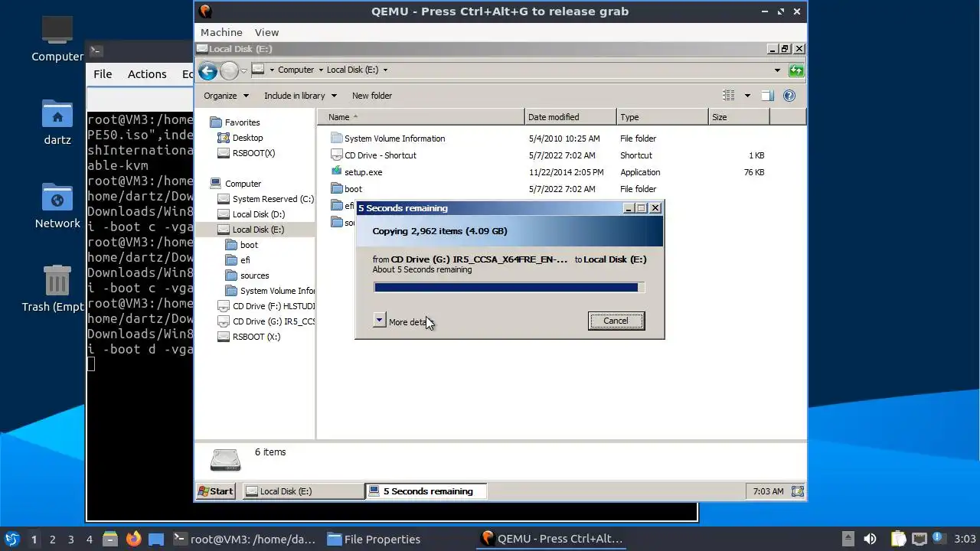
Task: Click the Change your view icon
Action: click(729, 96)
